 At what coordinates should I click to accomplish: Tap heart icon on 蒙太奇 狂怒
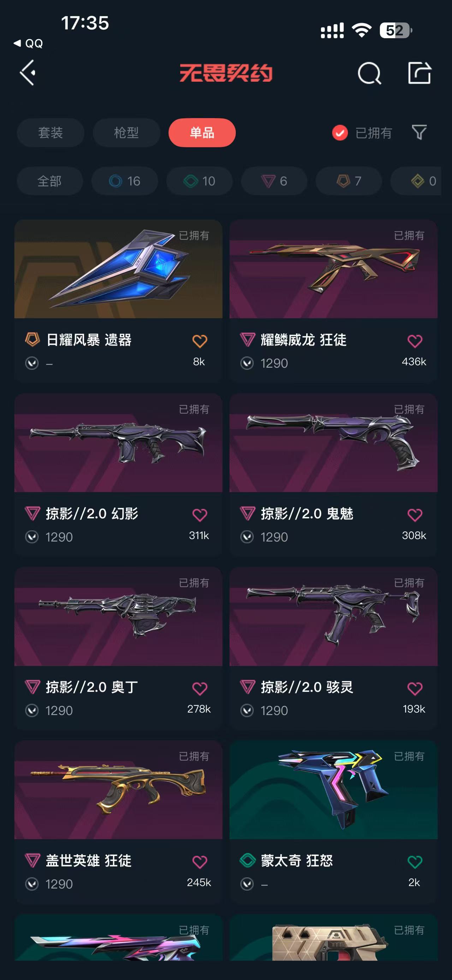[415, 862]
